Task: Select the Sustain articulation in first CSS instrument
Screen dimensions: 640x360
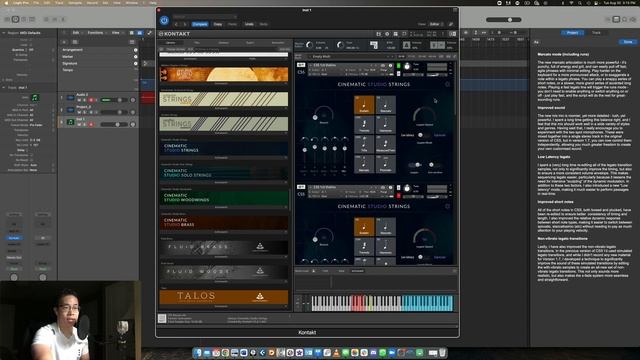Action: point(364,105)
